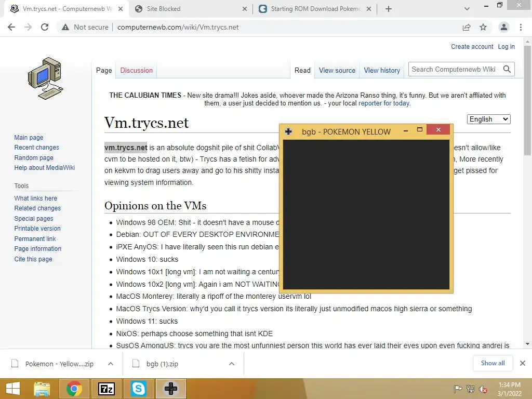Image resolution: width=532 pixels, height=399 pixels.
Task: Click Log in link
Action: [506, 46]
